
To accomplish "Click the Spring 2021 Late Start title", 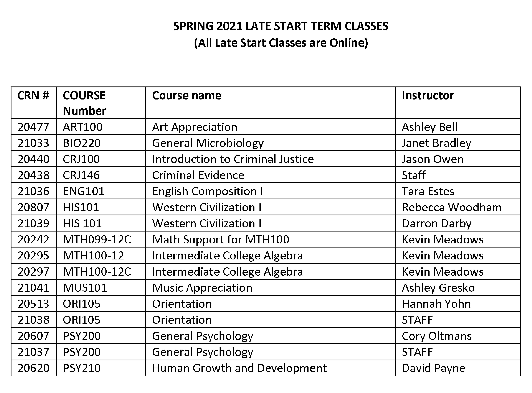I will point(281,26).
